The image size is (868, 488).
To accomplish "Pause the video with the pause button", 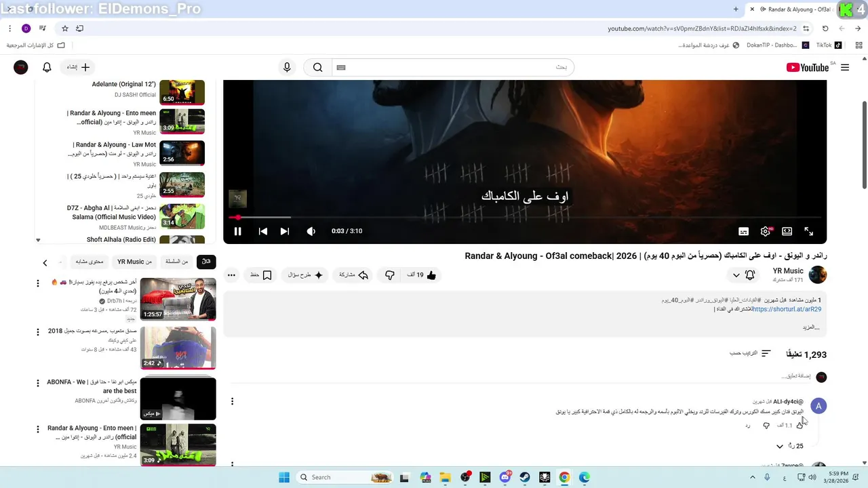I will (238, 231).
